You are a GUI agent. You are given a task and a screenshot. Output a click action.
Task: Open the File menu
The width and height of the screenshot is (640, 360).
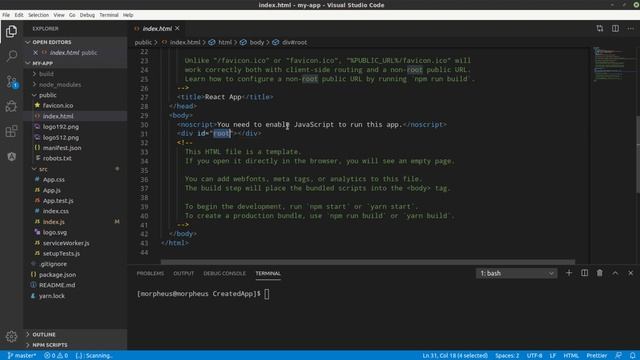tap(6, 15)
